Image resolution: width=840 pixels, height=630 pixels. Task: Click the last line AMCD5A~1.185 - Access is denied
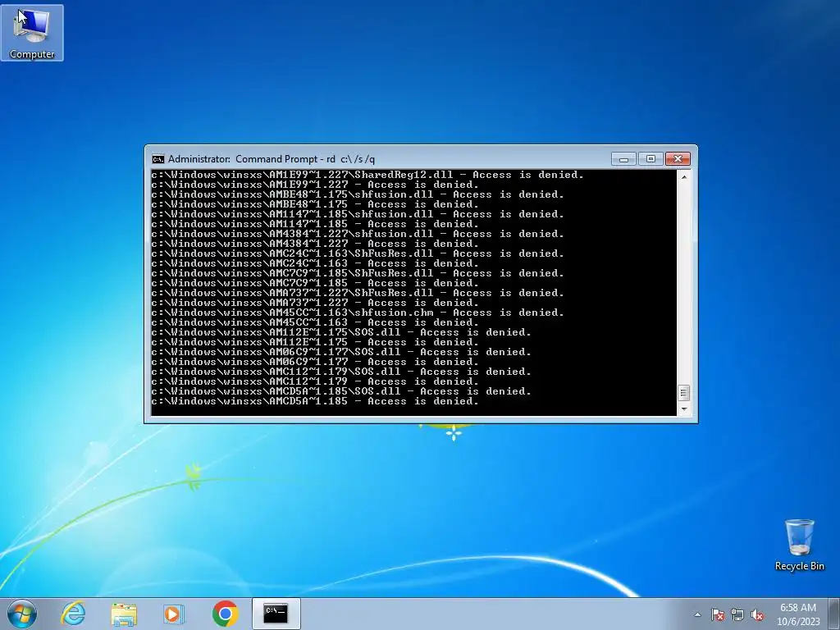pyautogui.click(x=314, y=401)
